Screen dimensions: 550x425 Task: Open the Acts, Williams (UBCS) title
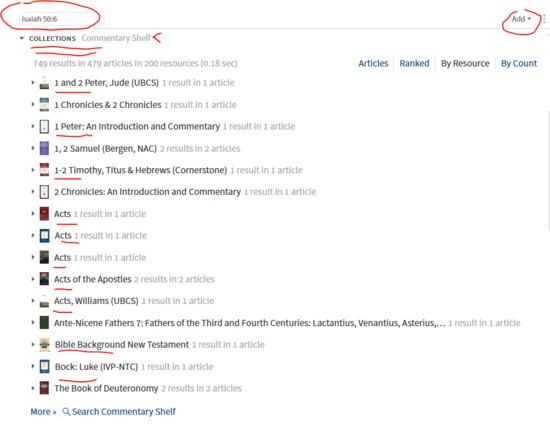[x=96, y=301]
